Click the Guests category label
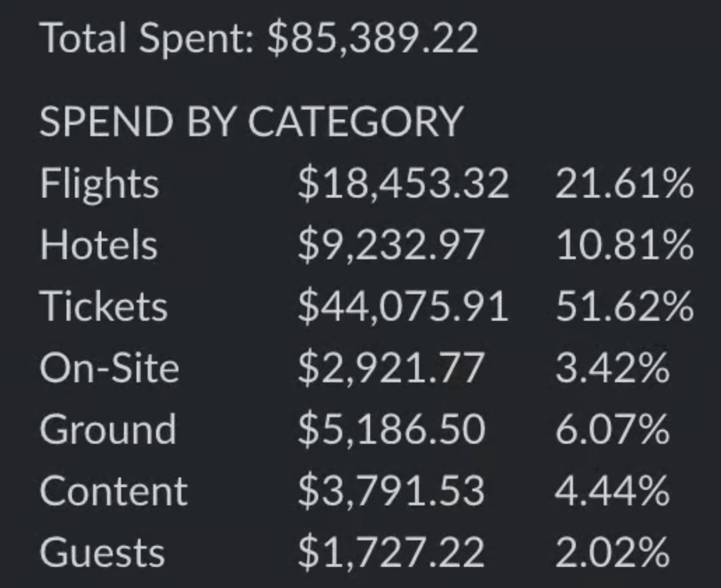This screenshot has width=721, height=588. pyautogui.click(x=102, y=552)
